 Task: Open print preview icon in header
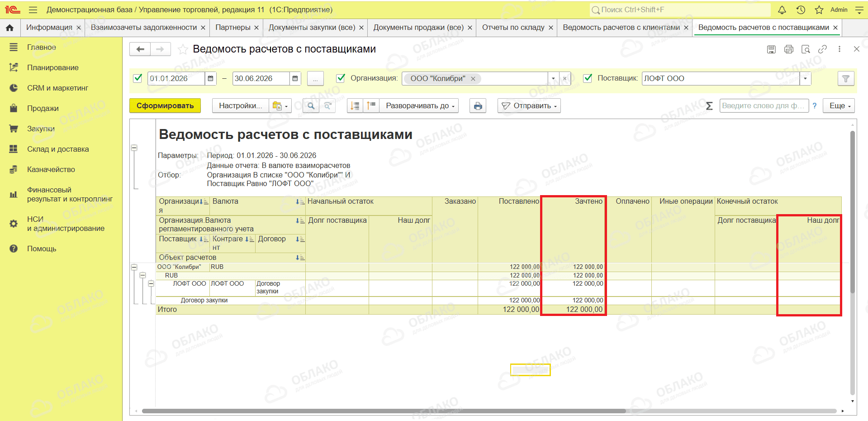pyautogui.click(x=806, y=49)
